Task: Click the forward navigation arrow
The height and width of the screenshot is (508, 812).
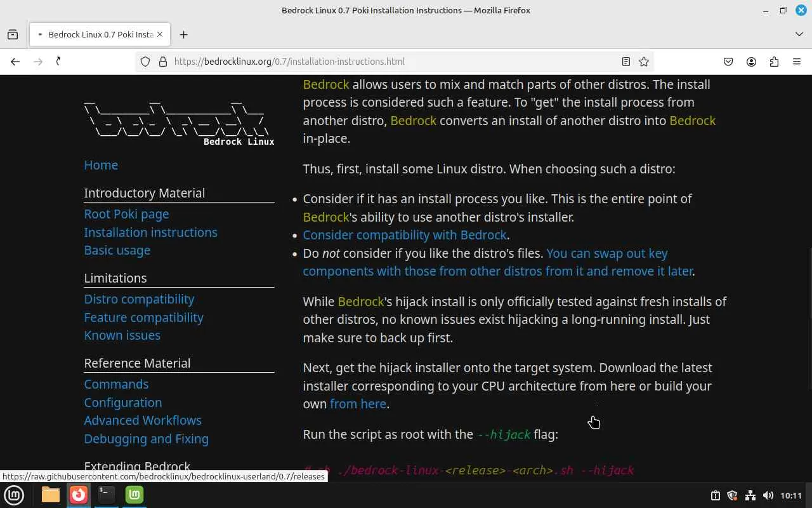Action: [38, 62]
